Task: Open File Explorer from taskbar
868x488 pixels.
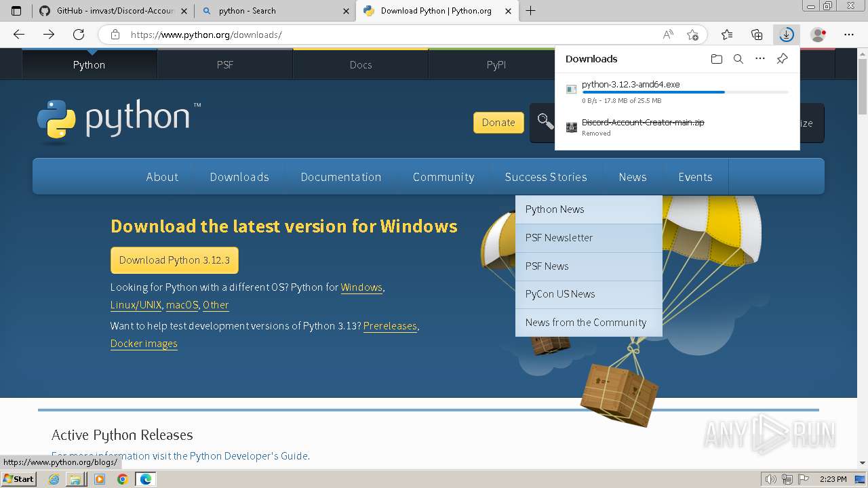Action: tap(75, 479)
